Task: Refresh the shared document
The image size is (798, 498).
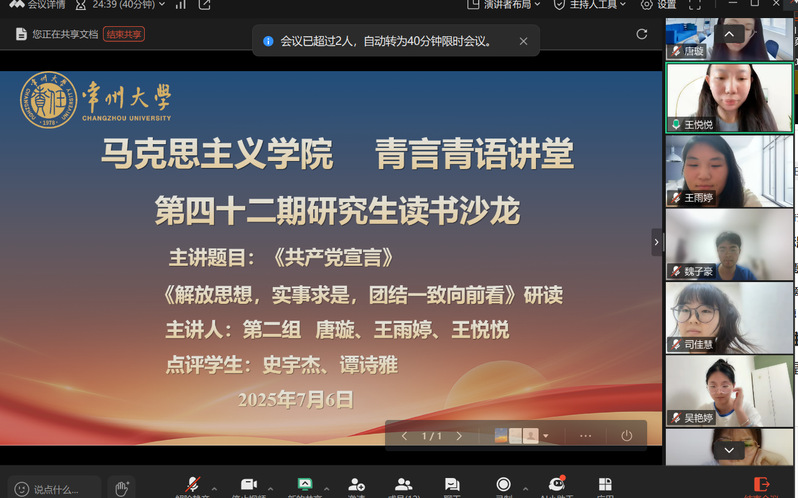Action: pos(642,34)
